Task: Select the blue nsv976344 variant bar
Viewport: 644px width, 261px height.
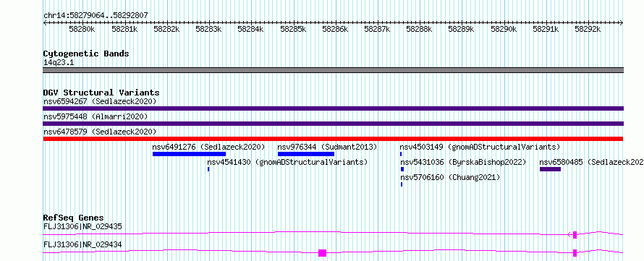Action: [306, 154]
